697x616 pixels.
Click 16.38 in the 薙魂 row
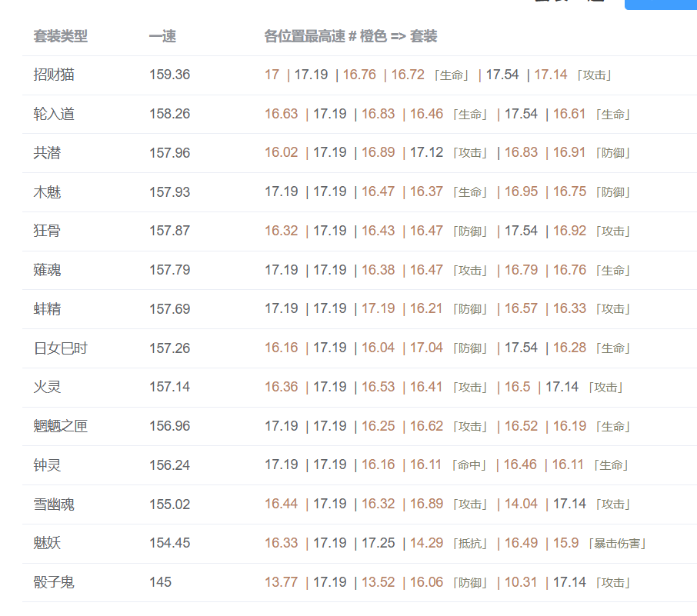[x=378, y=269]
